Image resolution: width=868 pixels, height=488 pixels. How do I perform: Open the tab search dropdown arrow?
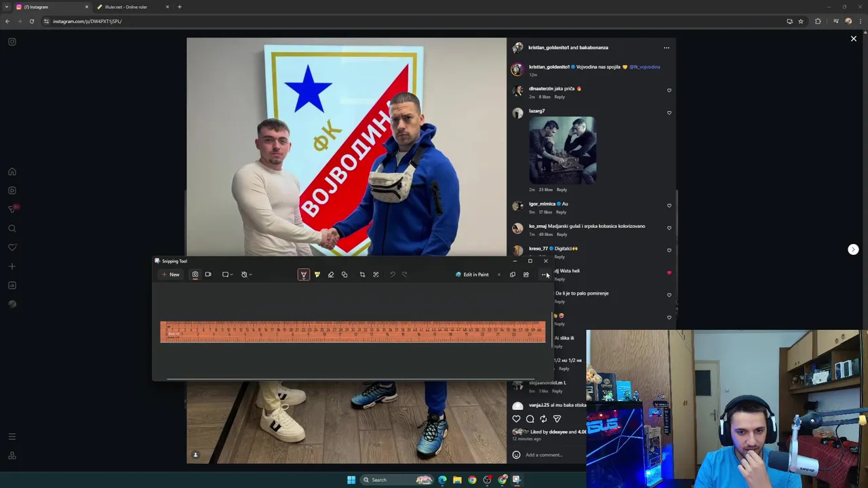pos(7,7)
